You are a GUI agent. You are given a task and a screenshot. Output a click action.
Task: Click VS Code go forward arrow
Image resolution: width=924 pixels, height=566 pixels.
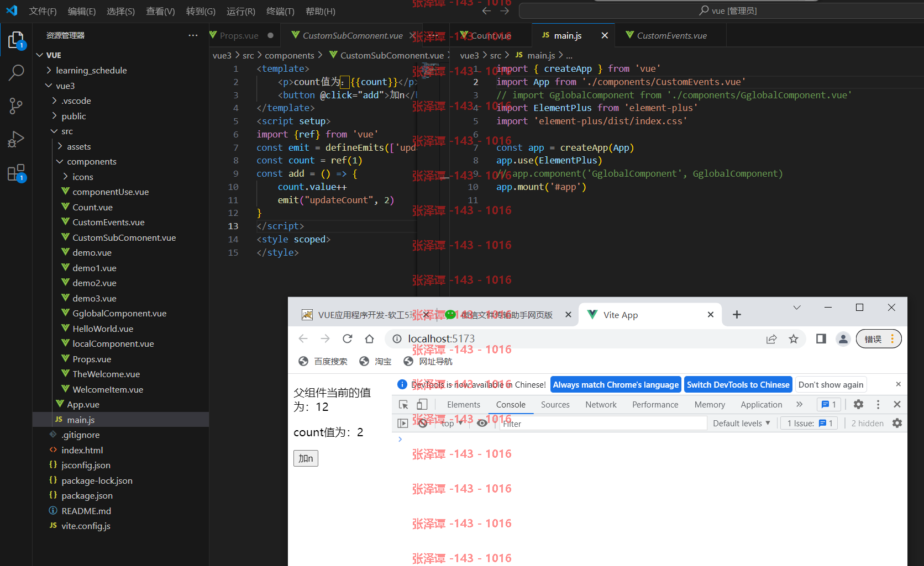point(503,10)
